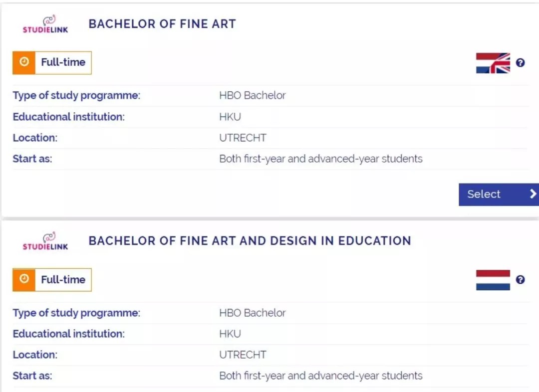
Task: Click the second card's Full-time label
Action: click(x=63, y=280)
